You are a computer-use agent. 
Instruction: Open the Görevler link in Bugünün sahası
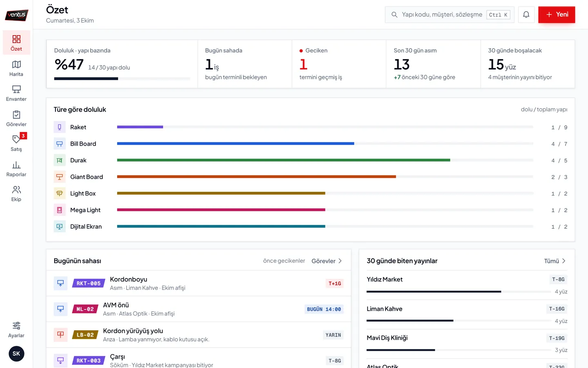click(x=327, y=261)
